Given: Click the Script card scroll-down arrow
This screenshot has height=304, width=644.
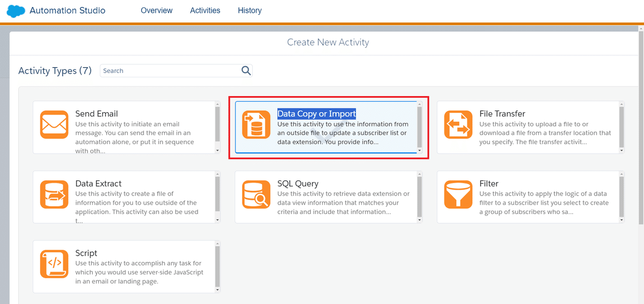Looking at the screenshot, I should point(217,290).
